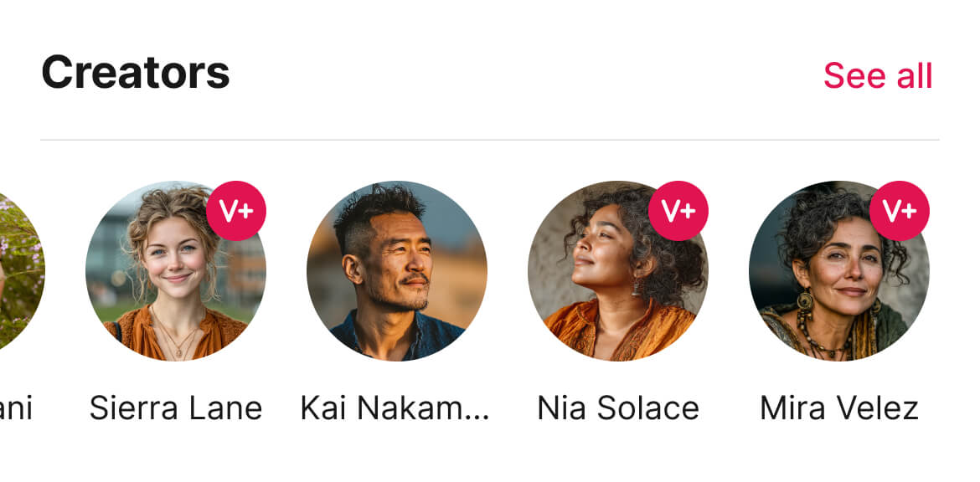Viewport: 980px width, 482px height.
Task: Select the partially visible flower avatar
Action: point(22,271)
